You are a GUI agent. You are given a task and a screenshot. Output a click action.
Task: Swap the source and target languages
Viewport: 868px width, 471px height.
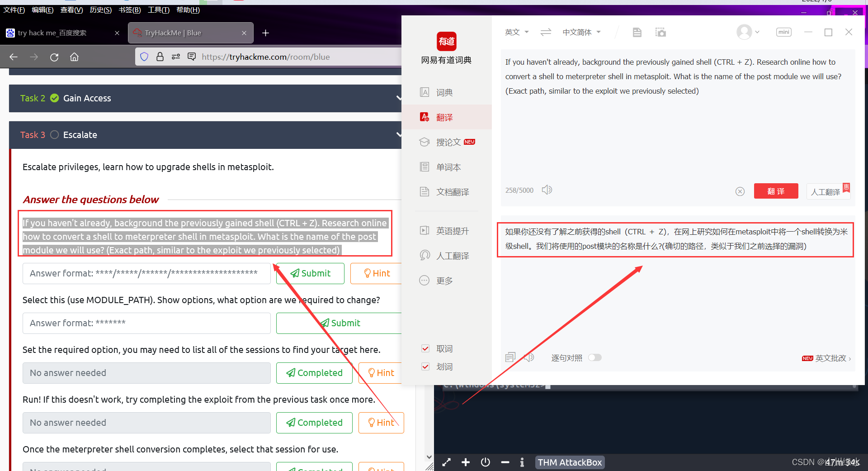pos(546,32)
